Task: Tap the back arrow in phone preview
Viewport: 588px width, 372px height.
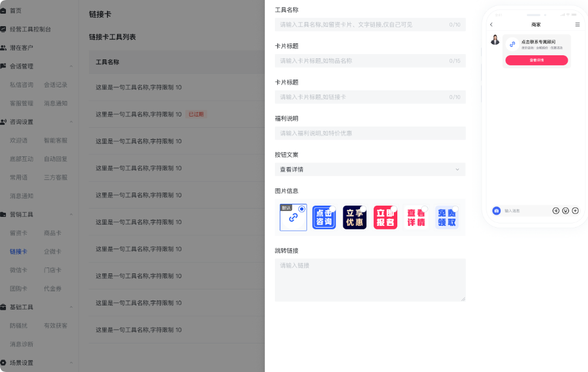Action: pos(491,25)
